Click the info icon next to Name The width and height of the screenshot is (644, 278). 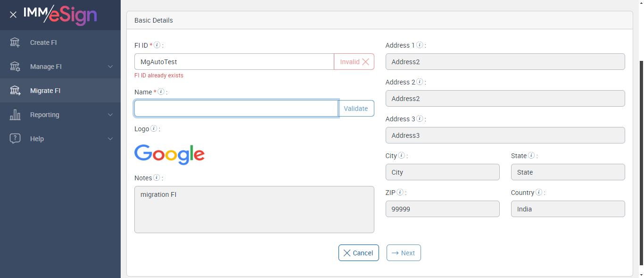161,92
